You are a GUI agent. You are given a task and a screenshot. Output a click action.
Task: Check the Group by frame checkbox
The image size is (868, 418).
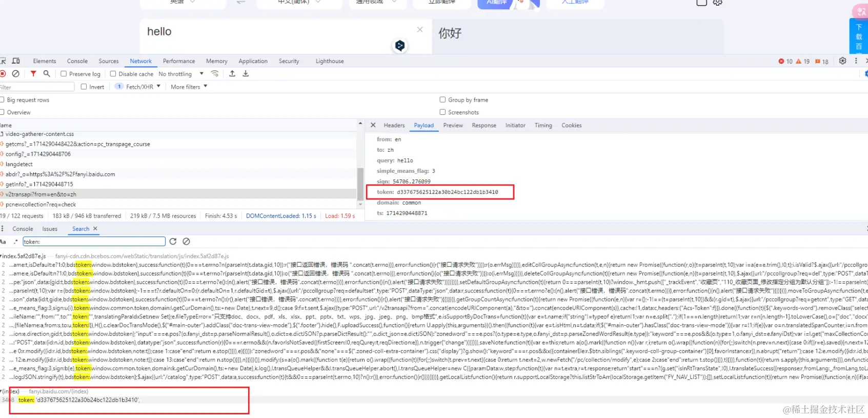(x=442, y=100)
